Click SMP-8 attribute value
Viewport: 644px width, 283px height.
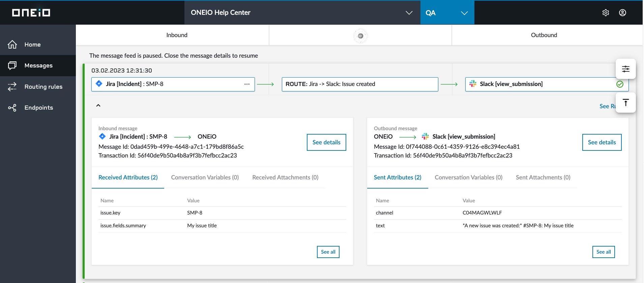click(195, 213)
